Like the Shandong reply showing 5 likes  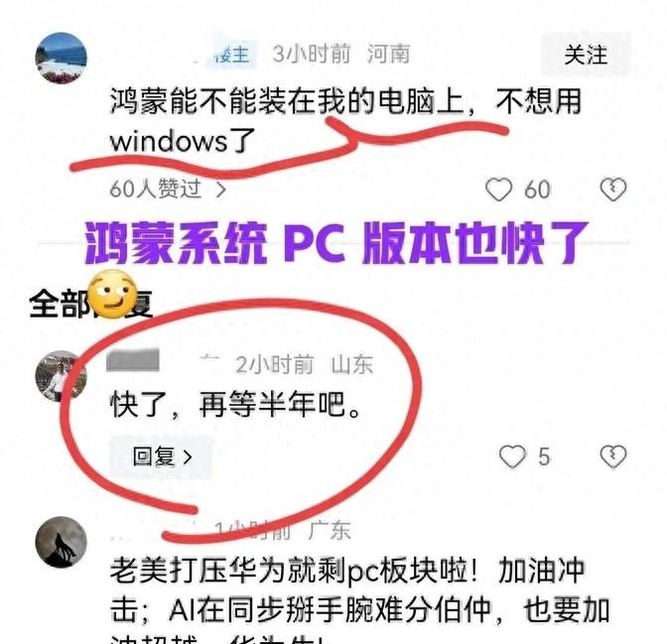(512, 456)
